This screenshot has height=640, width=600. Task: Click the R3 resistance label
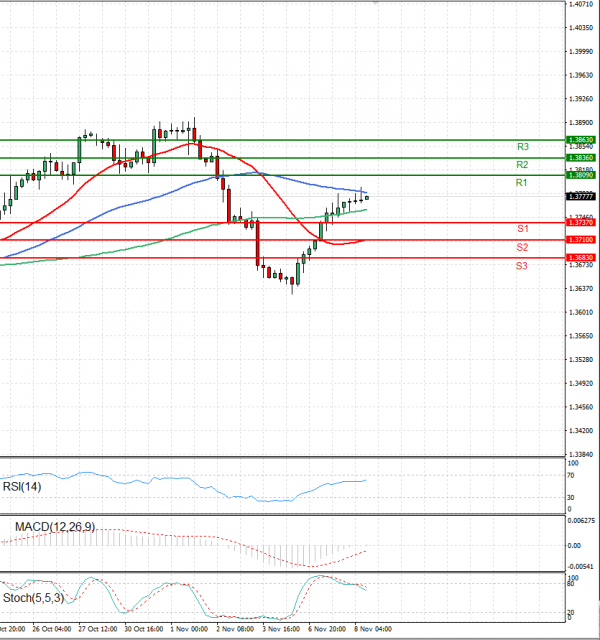click(523, 147)
